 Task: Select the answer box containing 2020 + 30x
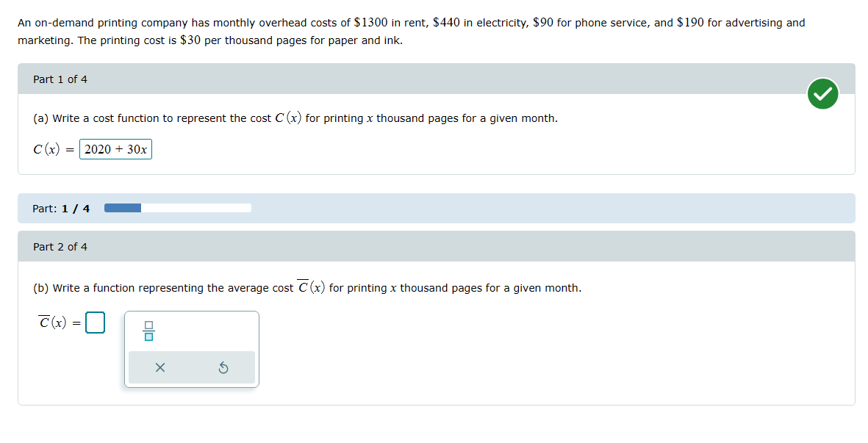tap(115, 149)
